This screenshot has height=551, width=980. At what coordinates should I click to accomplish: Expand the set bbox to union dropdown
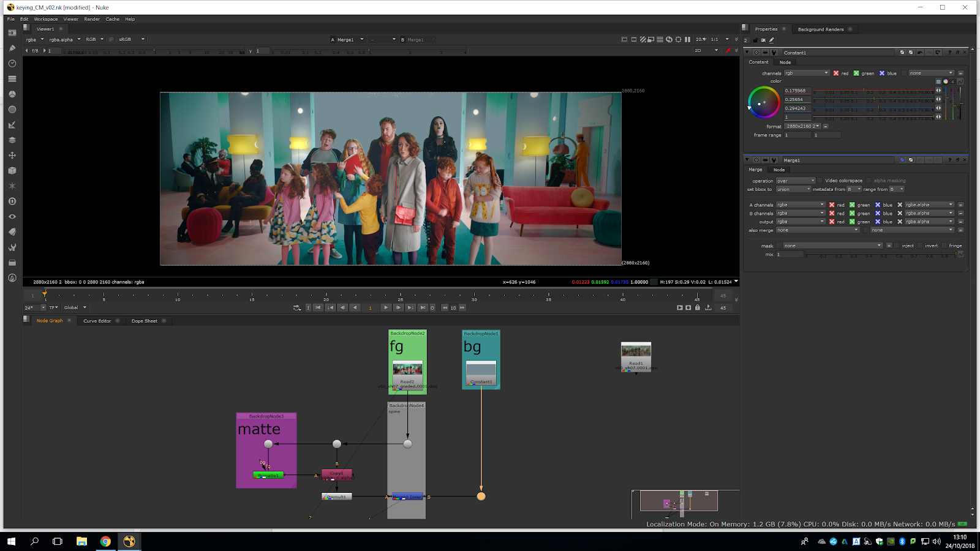click(793, 189)
